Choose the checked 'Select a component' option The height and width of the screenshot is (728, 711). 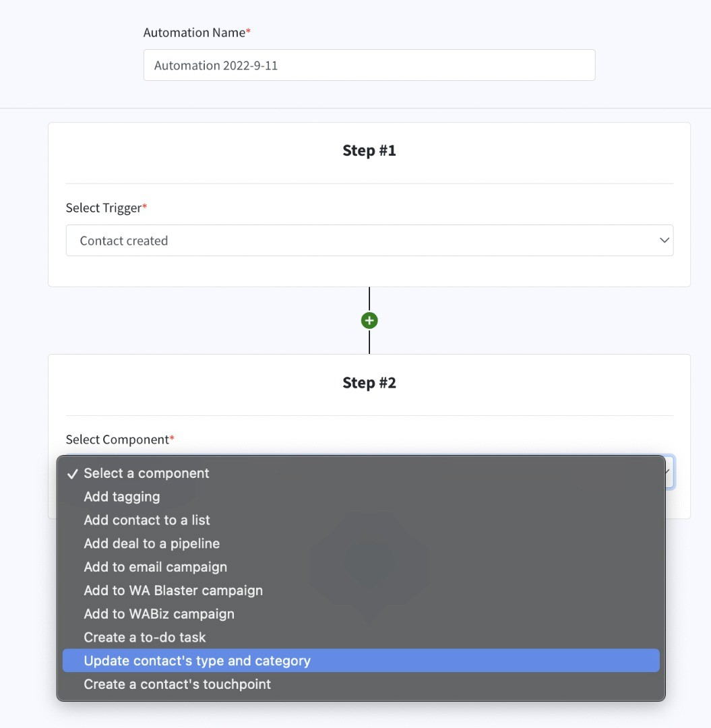[x=146, y=473]
